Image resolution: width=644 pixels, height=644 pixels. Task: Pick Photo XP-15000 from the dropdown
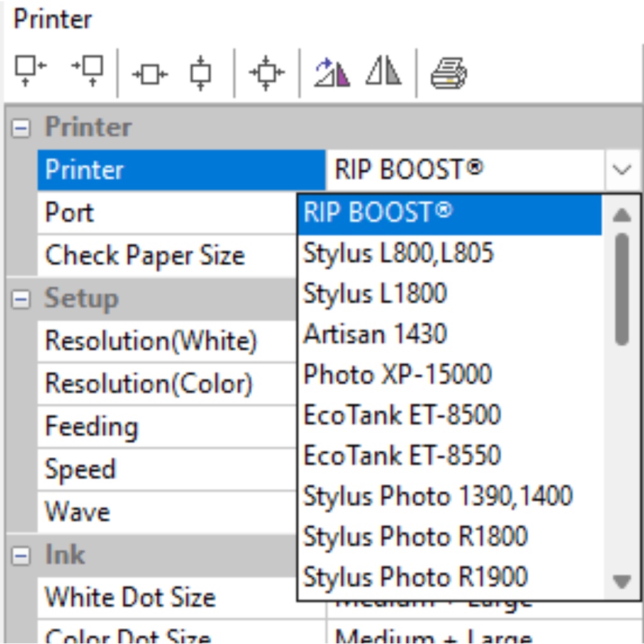(x=397, y=375)
